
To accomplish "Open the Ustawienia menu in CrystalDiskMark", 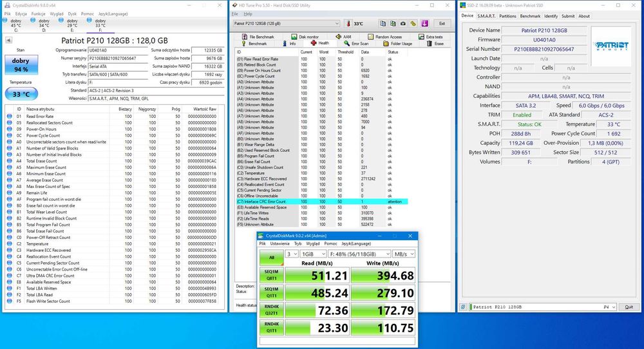I will 279,243.
